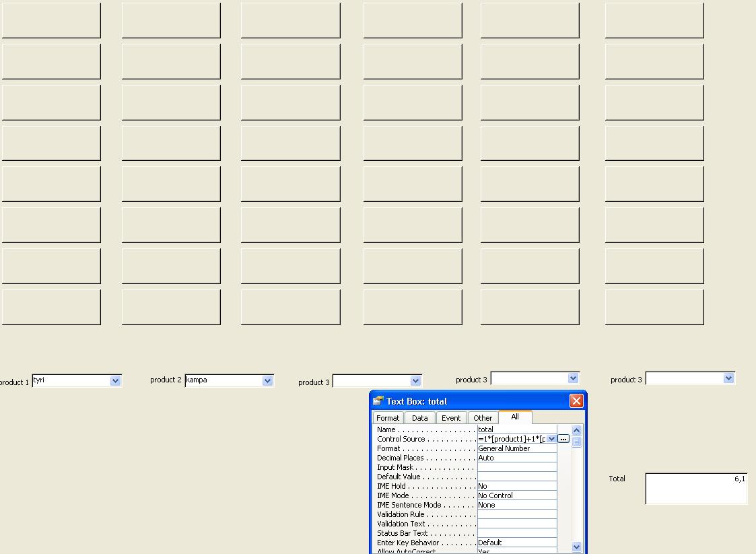Image resolution: width=756 pixels, height=554 pixels.
Task: Select the Other tab
Action: click(483, 418)
